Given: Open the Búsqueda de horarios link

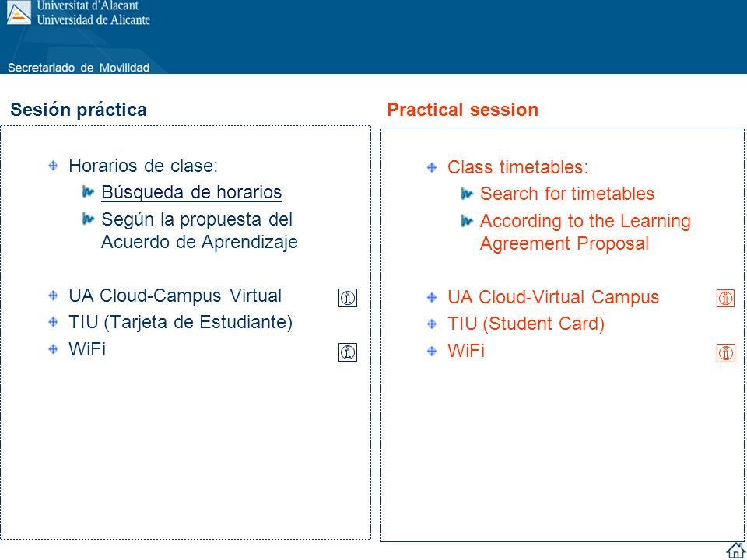Looking at the screenshot, I should (x=191, y=192).
